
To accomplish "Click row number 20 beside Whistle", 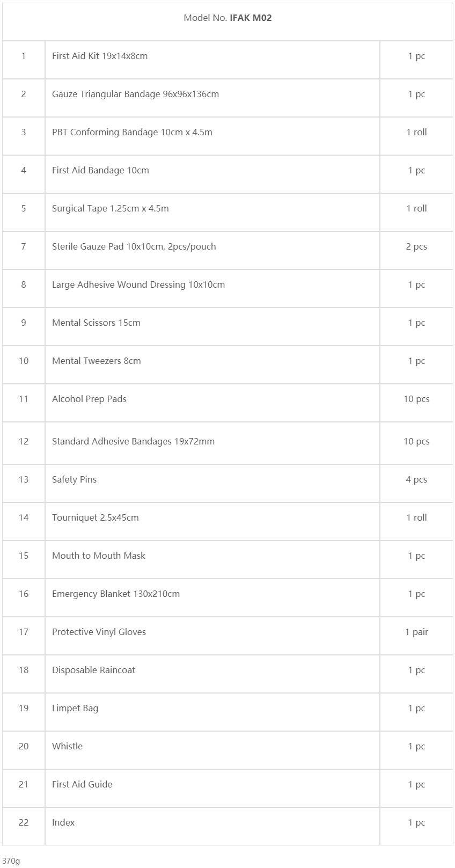I will (x=24, y=746).
